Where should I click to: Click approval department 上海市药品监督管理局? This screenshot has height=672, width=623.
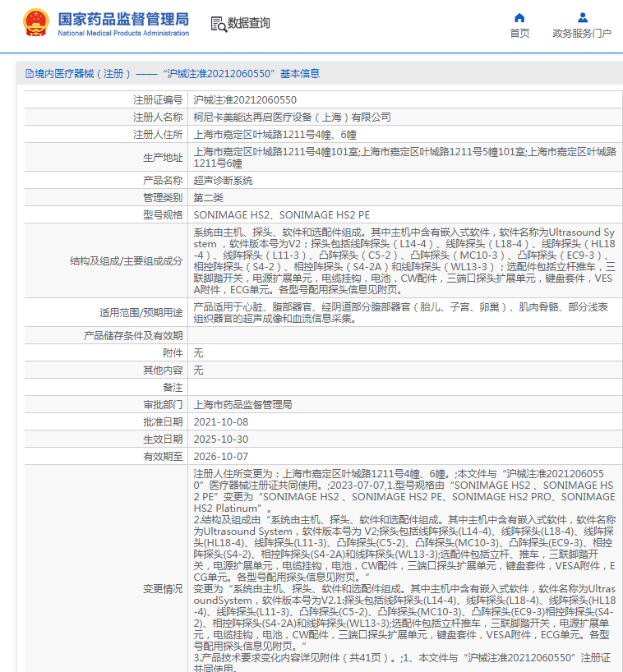tap(242, 404)
